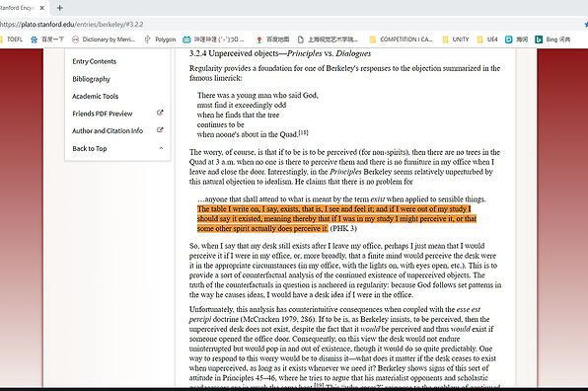Click section heading 3.2.4 Unperceived objects
The width and height of the screenshot is (588, 391).
coord(280,53)
